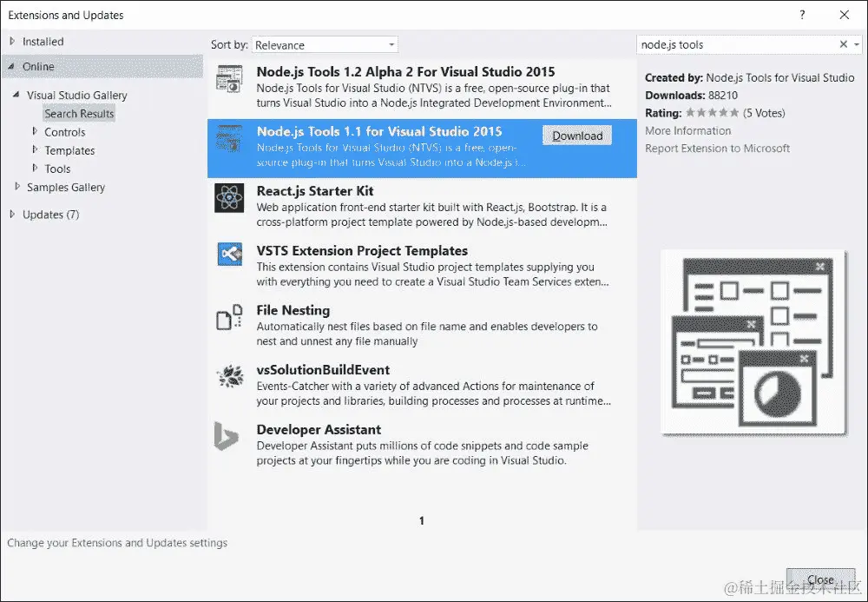Image resolution: width=868 pixels, height=602 pixels.
Task: Click the Node.js Tools 1.2 Alpha 2 extension icon
Action: [229, 79]
